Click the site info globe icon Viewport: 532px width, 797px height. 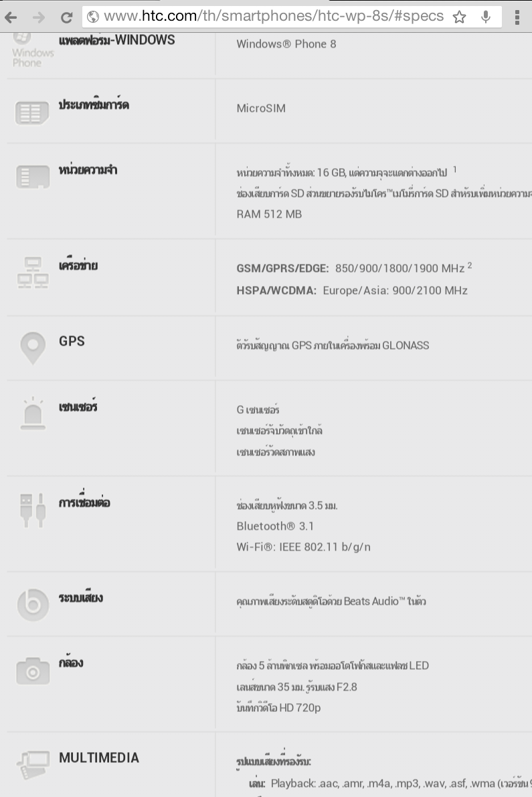93,17
